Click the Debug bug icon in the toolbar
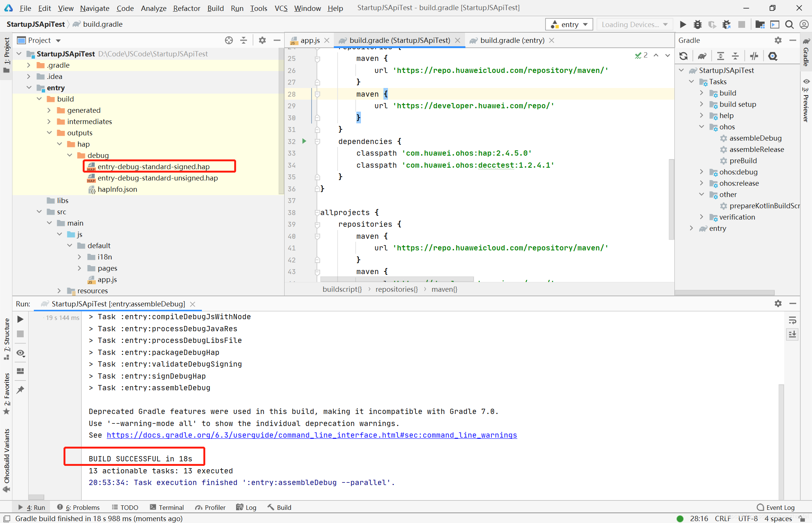This screenshot has width=812, height=523. (697, 24)
